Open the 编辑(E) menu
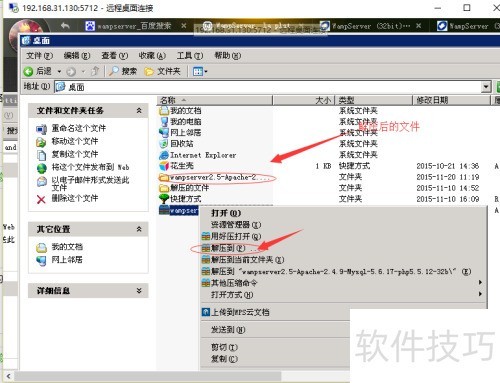Screen dimensions: 500x383 [x=77, y=56]
